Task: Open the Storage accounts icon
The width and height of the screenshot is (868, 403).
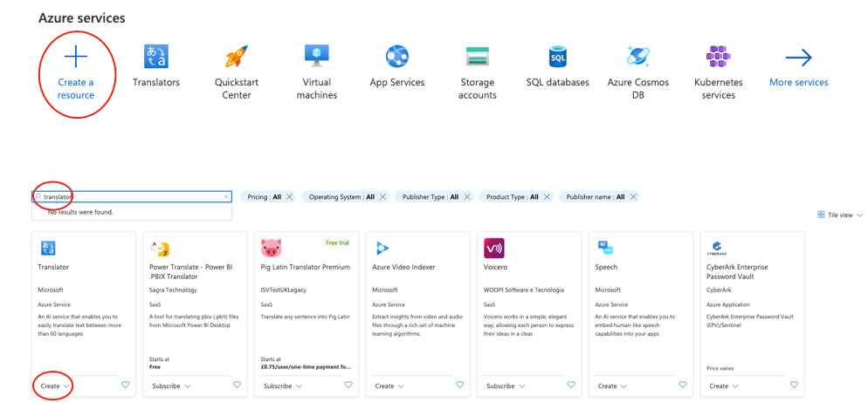Action: (x=478, y=57)
